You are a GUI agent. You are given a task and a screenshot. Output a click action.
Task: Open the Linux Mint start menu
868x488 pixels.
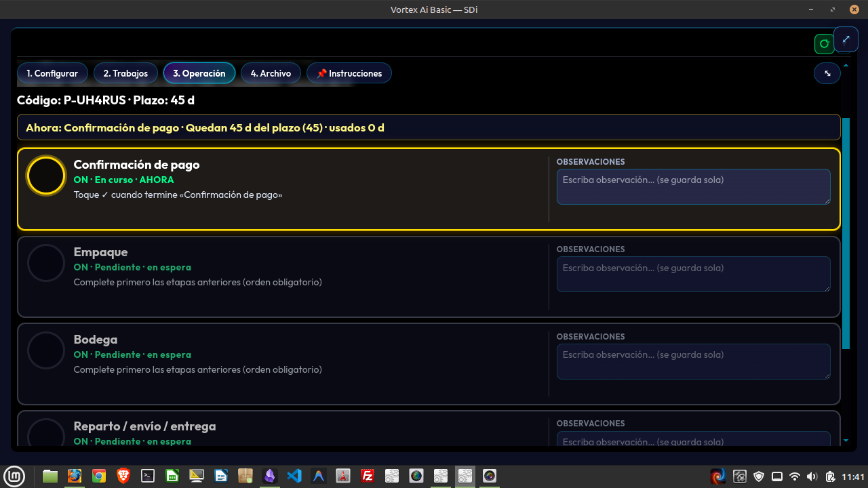point(14,476)
